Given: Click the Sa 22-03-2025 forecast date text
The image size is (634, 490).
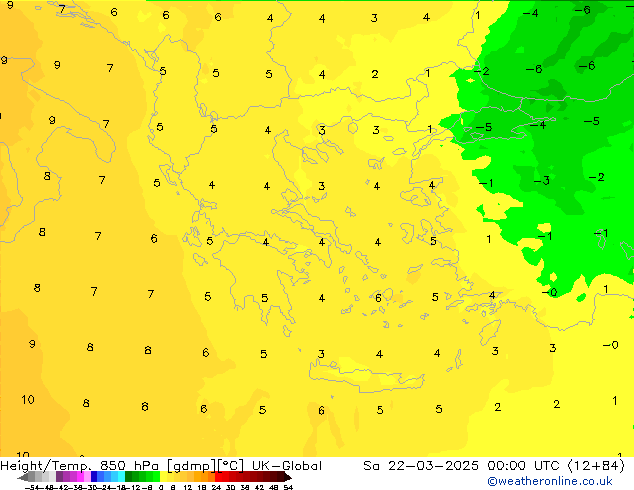Looking at the screenshot, I should coord(421,466).
